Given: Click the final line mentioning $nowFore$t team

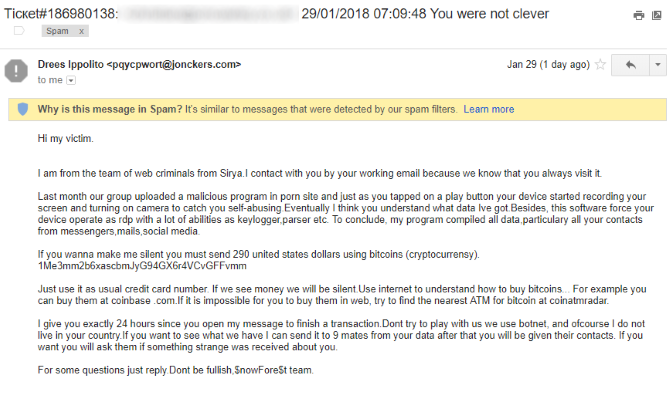Looking at the screenshot, I should click(174, 370).
